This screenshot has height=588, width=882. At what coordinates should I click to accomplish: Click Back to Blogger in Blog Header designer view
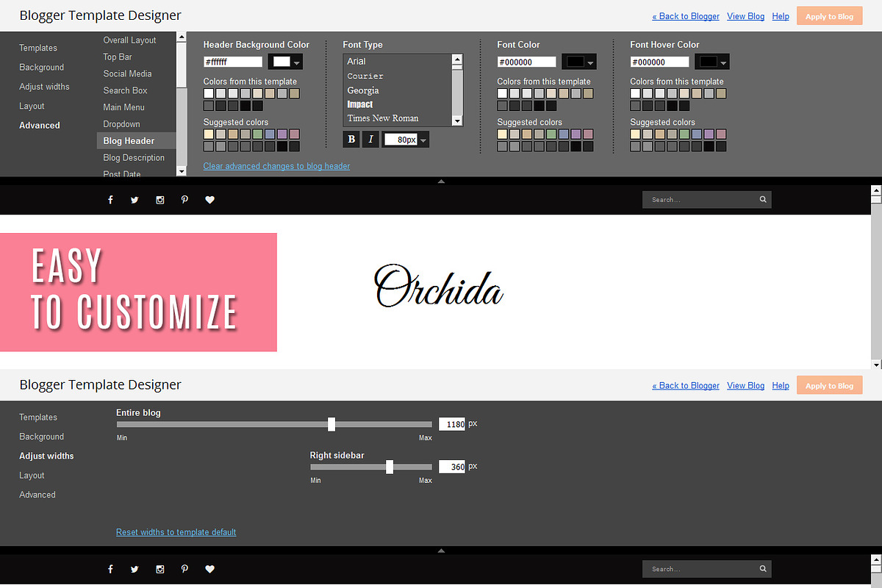click(x=686, y=16)
